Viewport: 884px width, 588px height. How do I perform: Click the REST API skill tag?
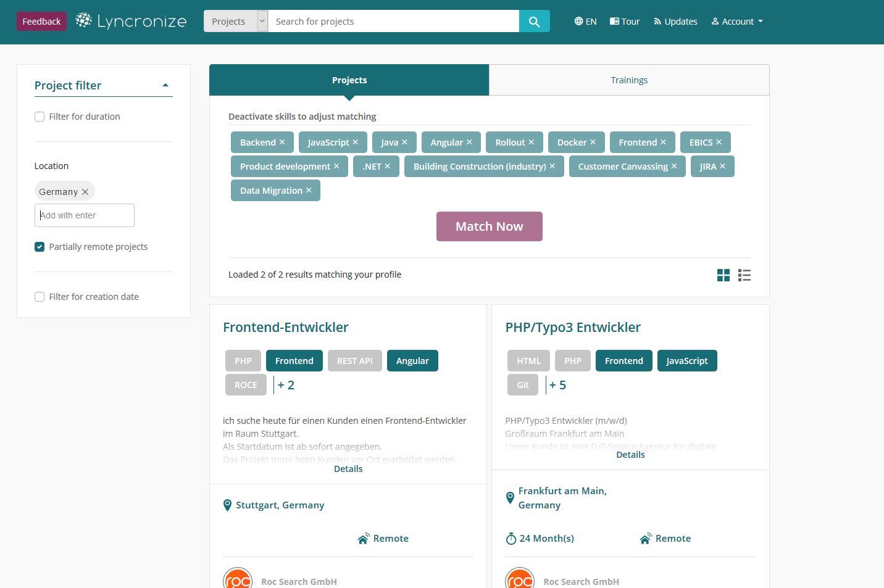[355, 361]
